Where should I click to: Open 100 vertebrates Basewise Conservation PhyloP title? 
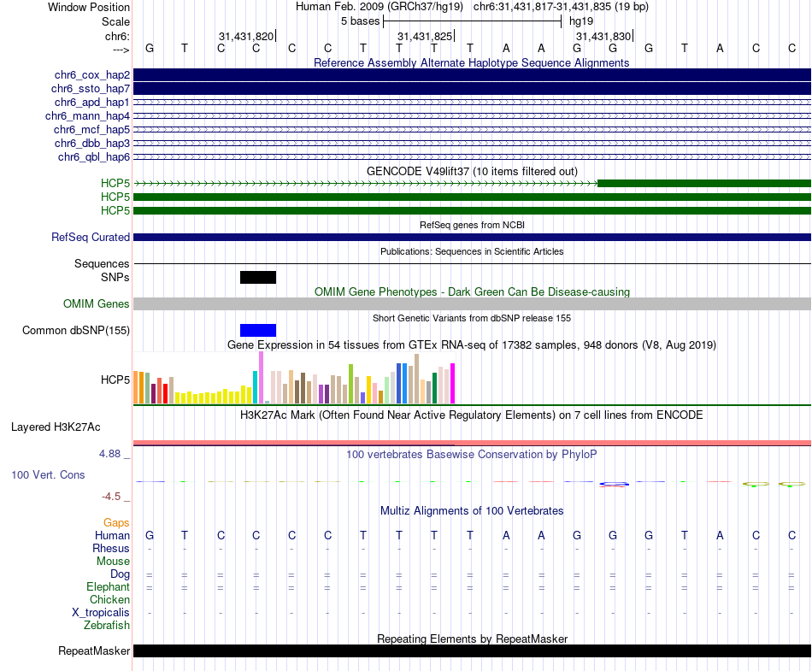[x=472, y=455]
